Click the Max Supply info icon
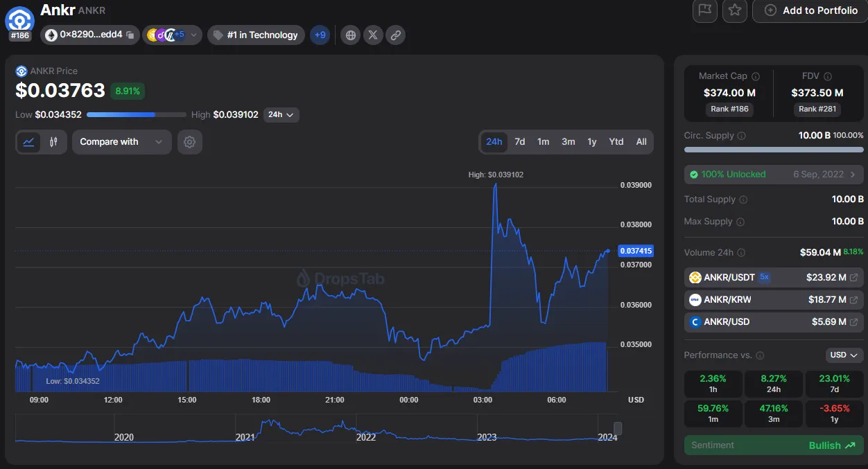 (740, 222)
